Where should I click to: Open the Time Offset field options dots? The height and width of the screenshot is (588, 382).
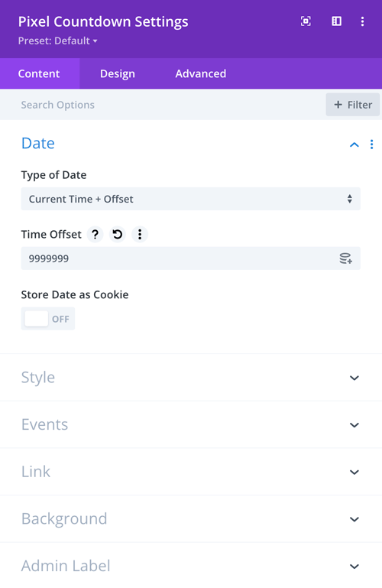coord(140,235)
